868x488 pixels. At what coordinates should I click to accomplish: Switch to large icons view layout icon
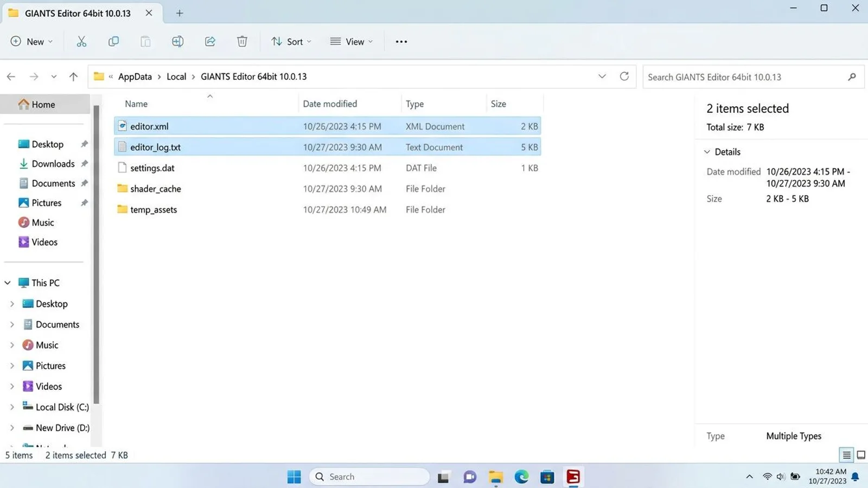[x=861, y=455]
